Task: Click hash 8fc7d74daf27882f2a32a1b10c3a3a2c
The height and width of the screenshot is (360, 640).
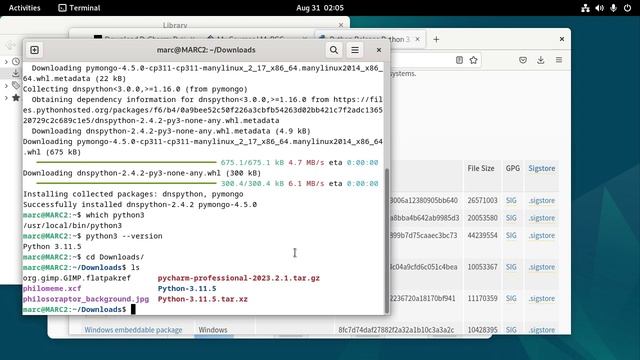Action: [x=396, y=330]
